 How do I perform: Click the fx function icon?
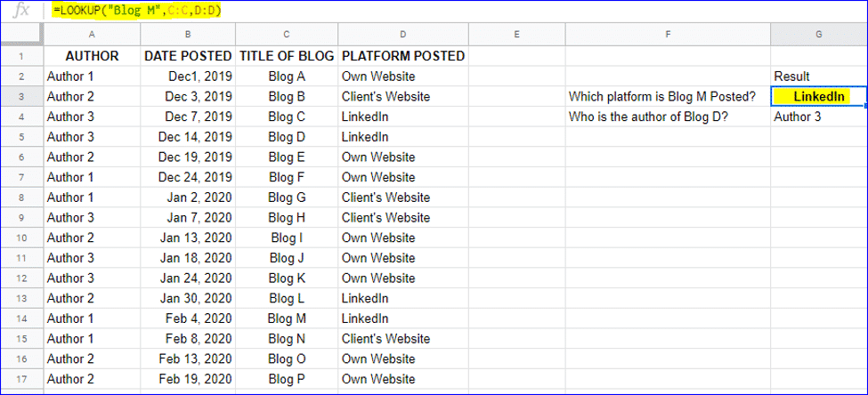click(x=20, y=11)
